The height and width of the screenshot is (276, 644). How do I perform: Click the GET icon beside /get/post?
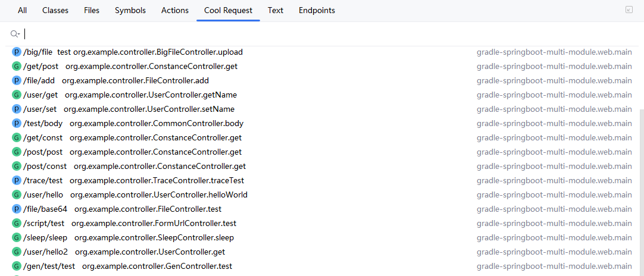point(16,67)
